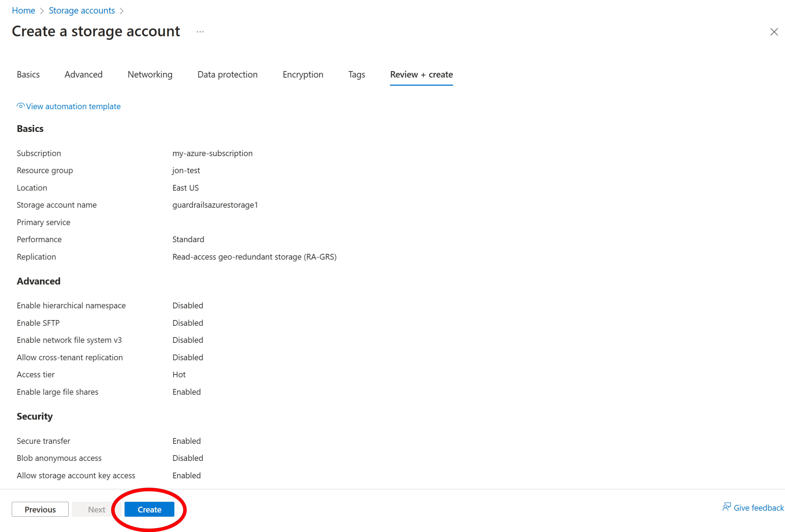Switch to the Advanced tab
This screenshot has width=785, height=532.
click(x=83, y=75)
